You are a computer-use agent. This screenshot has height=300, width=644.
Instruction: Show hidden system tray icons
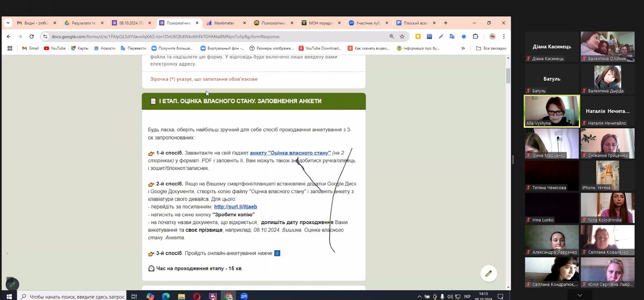[x=419, y=297]
